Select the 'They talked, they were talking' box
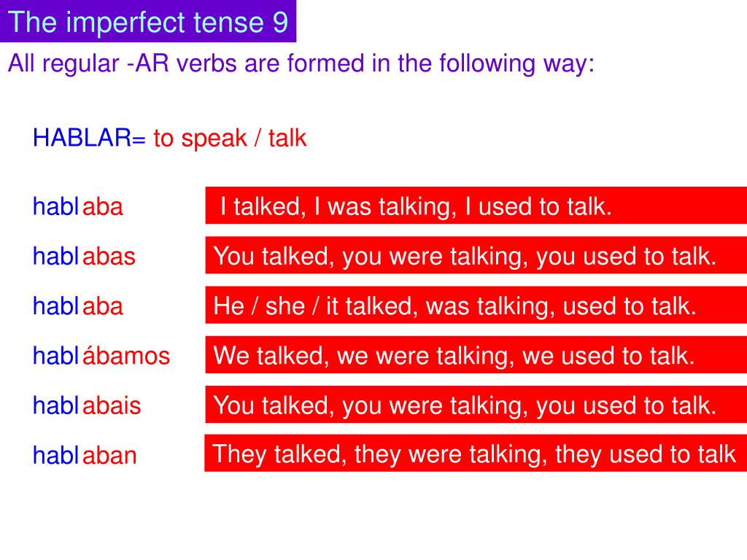 pyautogui.click(x=476, y=453)
